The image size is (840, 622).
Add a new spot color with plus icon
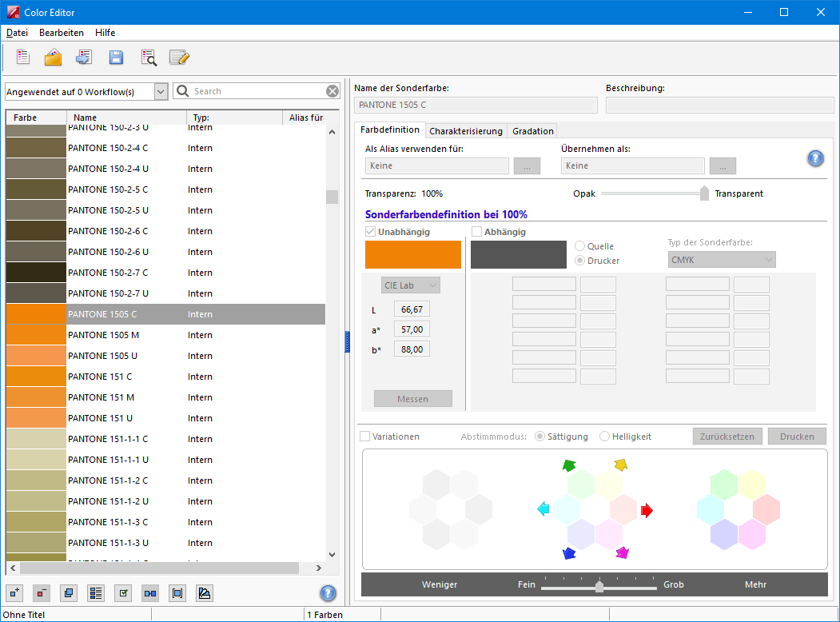tap(14, 593)
